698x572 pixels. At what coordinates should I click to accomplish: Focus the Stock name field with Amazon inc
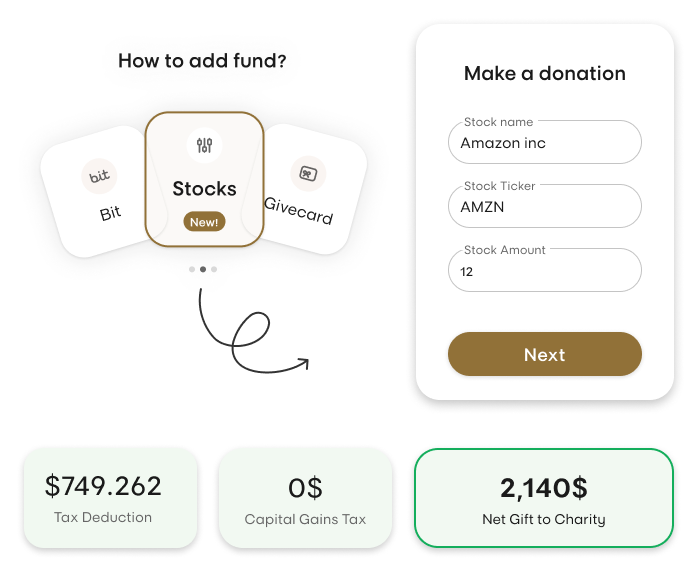pos(545,142)
